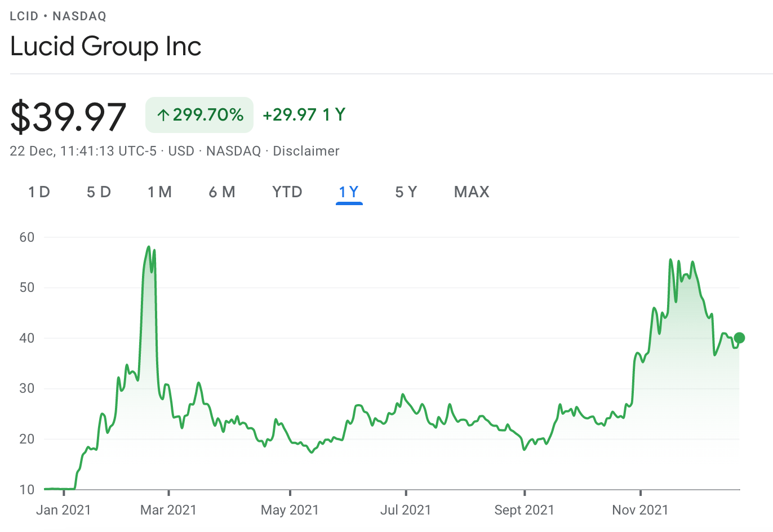Click the Mar 2021 axis label
The width and height of the screenshot is (773, 532).
[x=168, y=510]
